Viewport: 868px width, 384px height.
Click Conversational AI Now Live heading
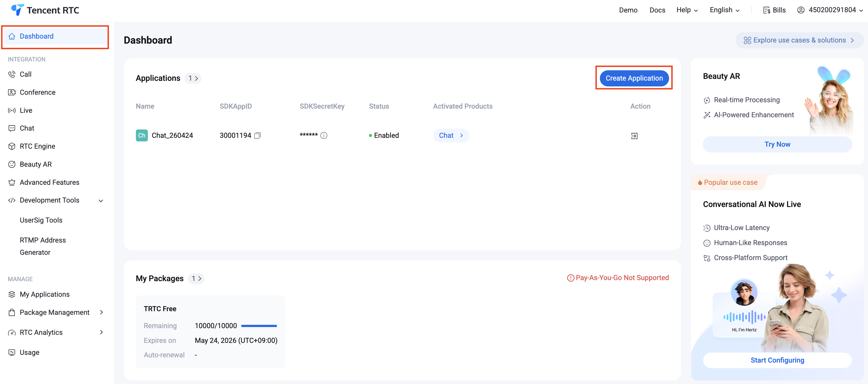pyautogui.click(x=752, y=205)
